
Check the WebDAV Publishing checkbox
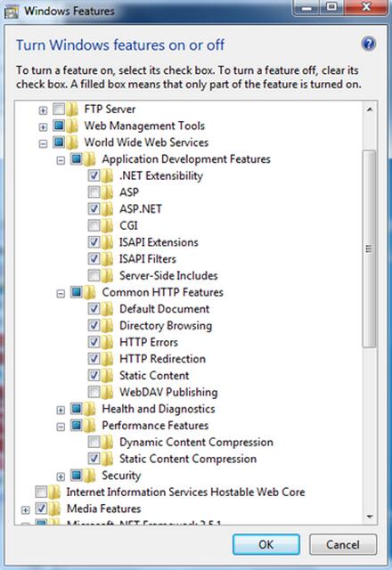click(94, 392)
